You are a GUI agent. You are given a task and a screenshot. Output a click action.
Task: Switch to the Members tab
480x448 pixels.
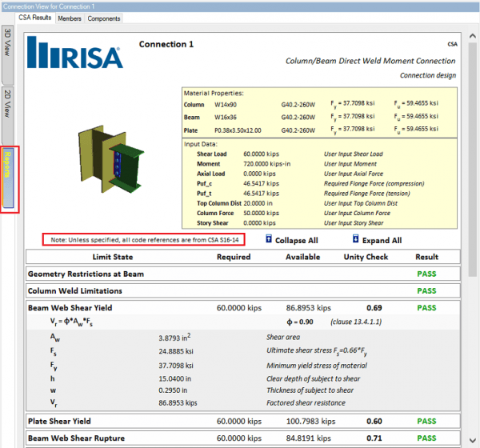(70, 18)
